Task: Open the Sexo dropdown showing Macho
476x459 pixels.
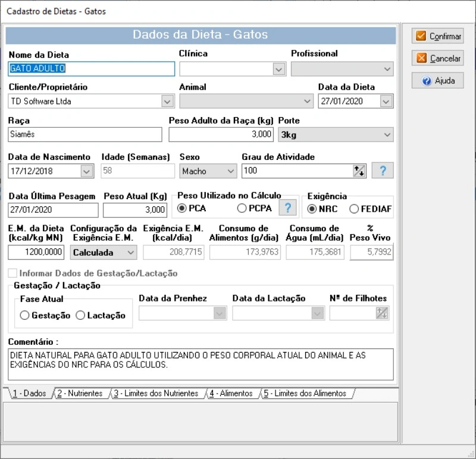Action: [231, 171]
